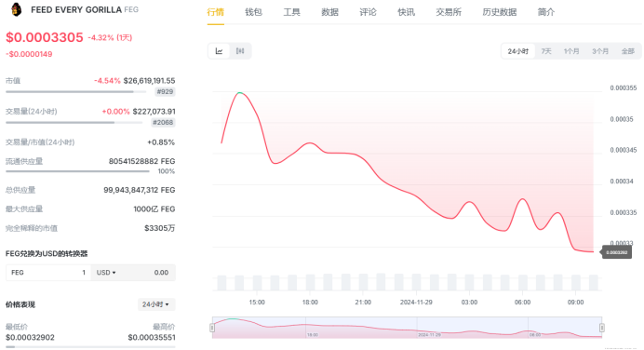Image resolution: width=644 pixels, height=350 pixels.
Task: Open the 历史数据 tab
Action: coord(500,12)
